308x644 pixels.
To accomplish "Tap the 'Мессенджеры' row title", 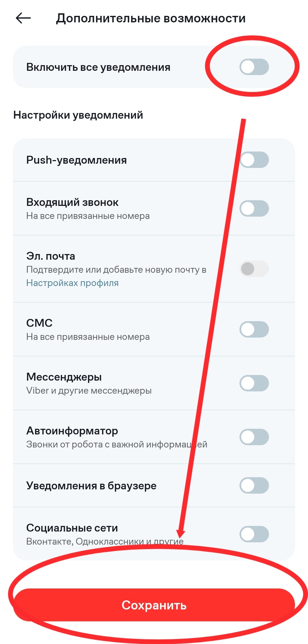I will 64,377.
